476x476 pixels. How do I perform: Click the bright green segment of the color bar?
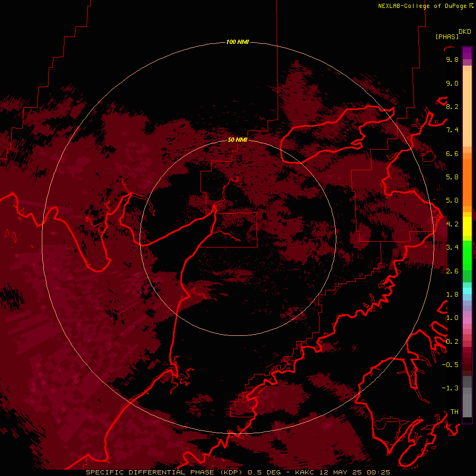[467, 255]
